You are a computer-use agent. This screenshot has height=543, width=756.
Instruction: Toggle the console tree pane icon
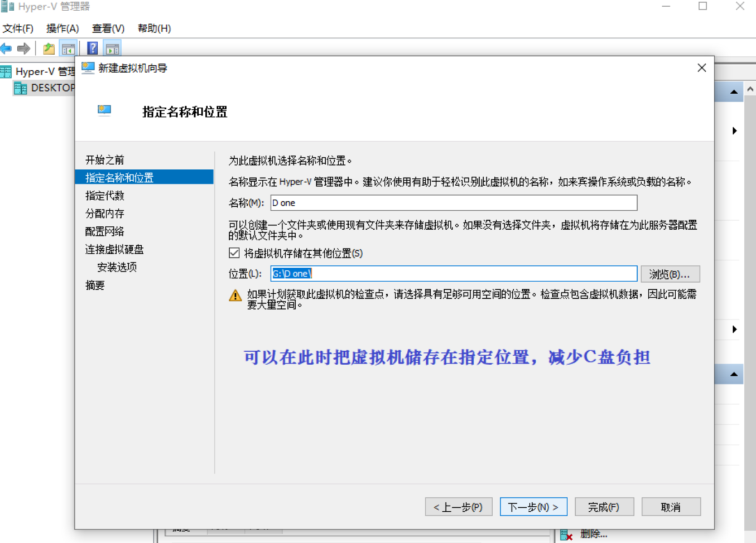tap(69, 49)
